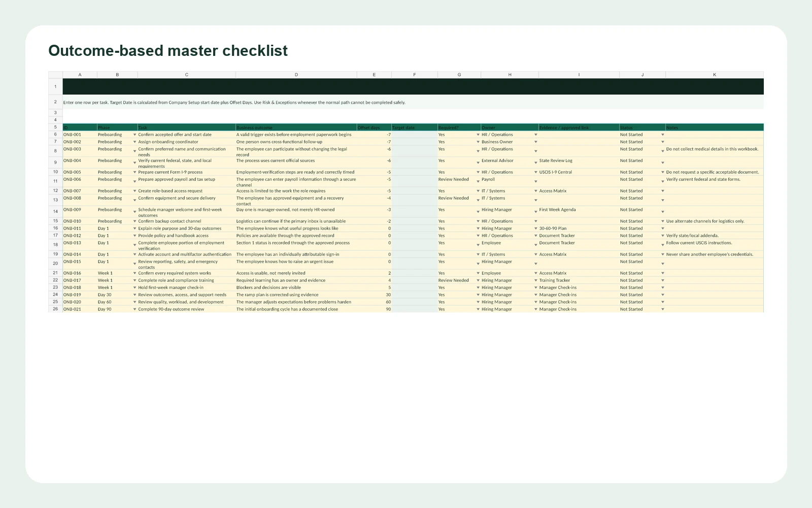Image resolution: width=812 pixels, height=508 pixels.
Task: Select row 26 header number
Action: (55, 309)
